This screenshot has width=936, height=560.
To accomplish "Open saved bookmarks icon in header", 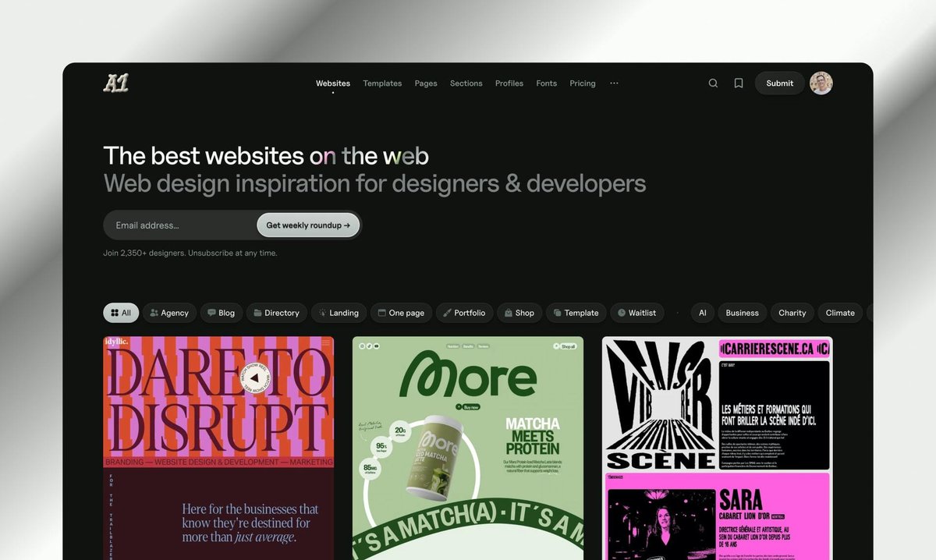I will [x=739, y=83].
